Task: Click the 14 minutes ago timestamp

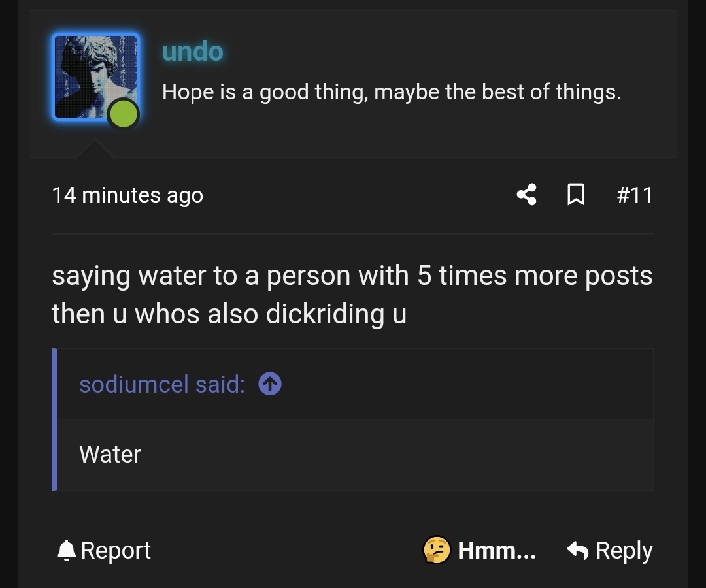Action: 128,194
